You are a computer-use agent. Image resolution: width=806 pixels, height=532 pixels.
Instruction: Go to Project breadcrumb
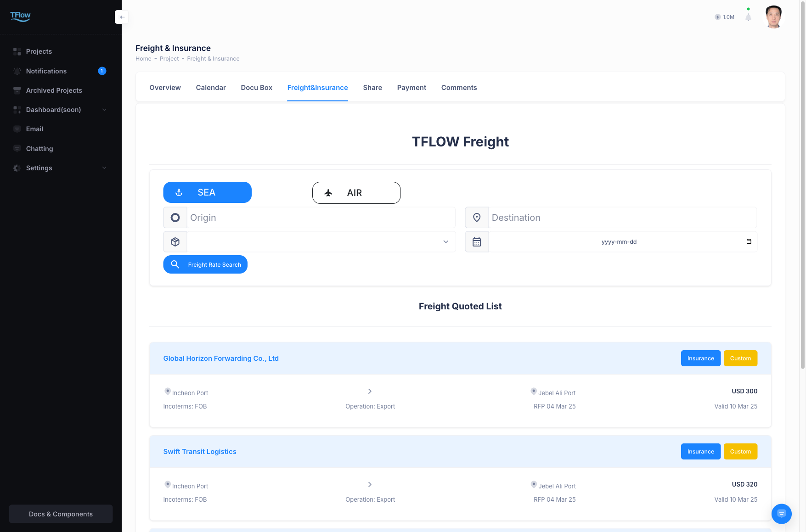[169, 59]
